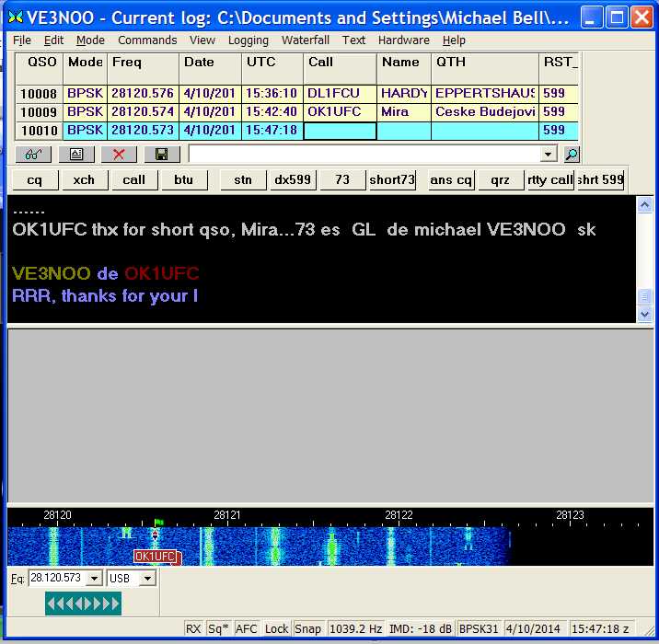Click the app icon in the title bar
This screenshot has height=644, width=659.
click(15, 17)
